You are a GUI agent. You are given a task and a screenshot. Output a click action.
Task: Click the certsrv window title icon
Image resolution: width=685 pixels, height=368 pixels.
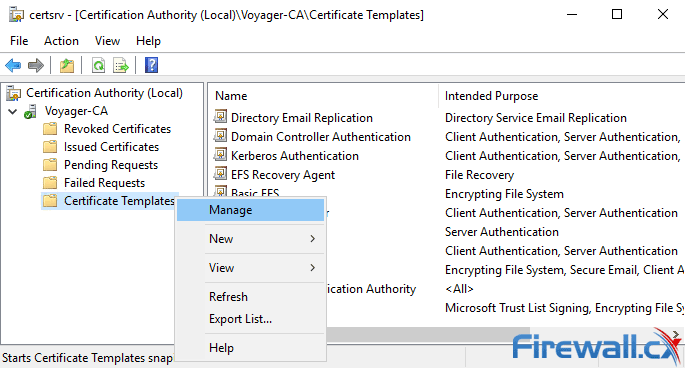[x=16, y=14]
